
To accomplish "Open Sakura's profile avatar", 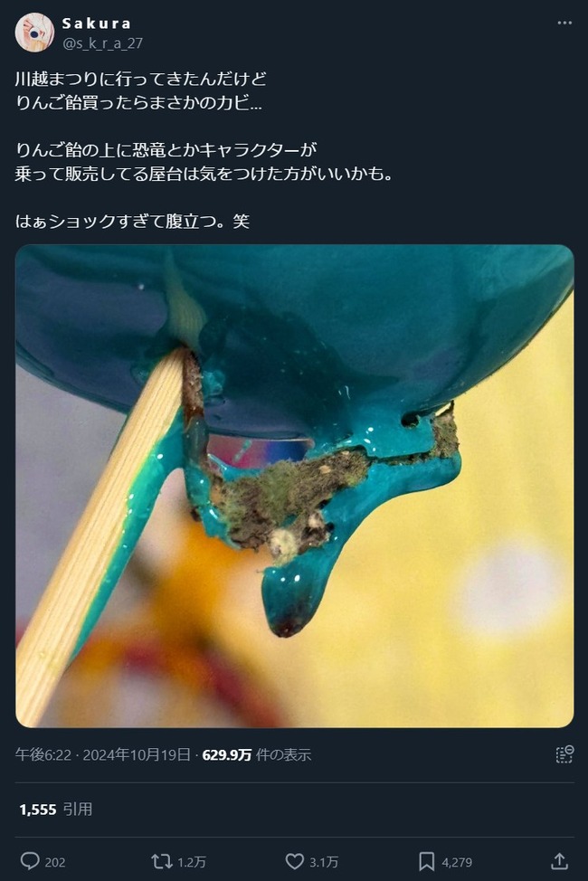I will pyautogui.click(x=34, y=32).
